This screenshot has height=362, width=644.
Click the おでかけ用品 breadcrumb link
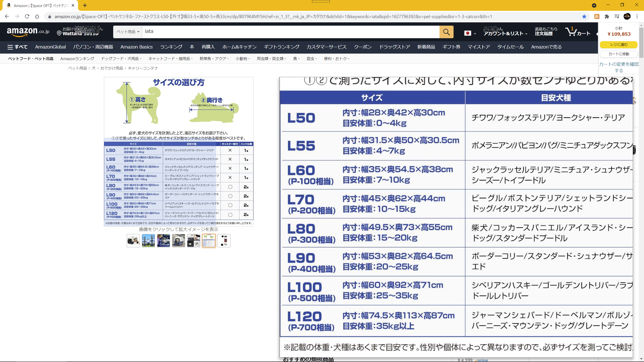(x=112, y=68)
